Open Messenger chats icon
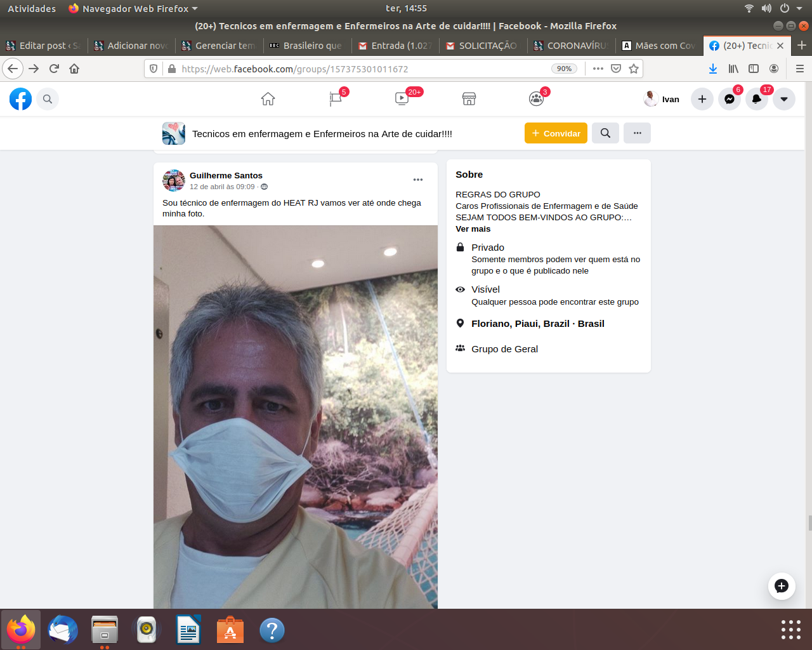The height and width of the screenshot is (650, 812). coord(730,99)
